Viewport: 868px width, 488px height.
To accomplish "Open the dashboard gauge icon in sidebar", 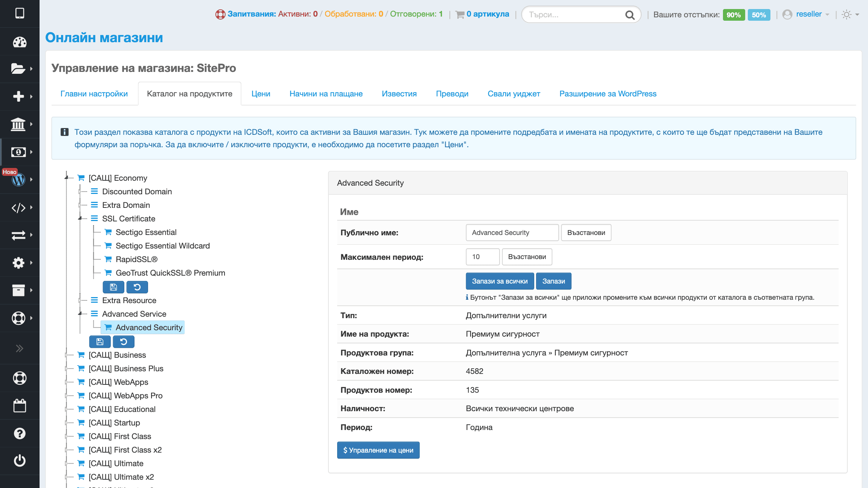I will tap(20, 42).
